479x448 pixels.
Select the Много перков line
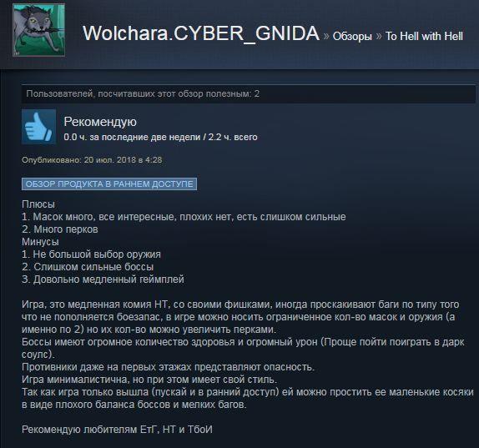[60, 229]
